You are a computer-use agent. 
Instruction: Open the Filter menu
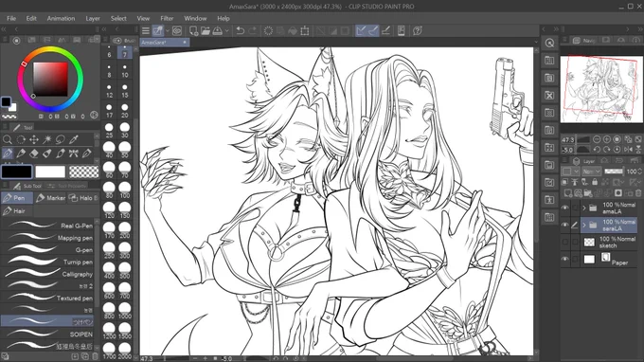click(x=167, y=19)
